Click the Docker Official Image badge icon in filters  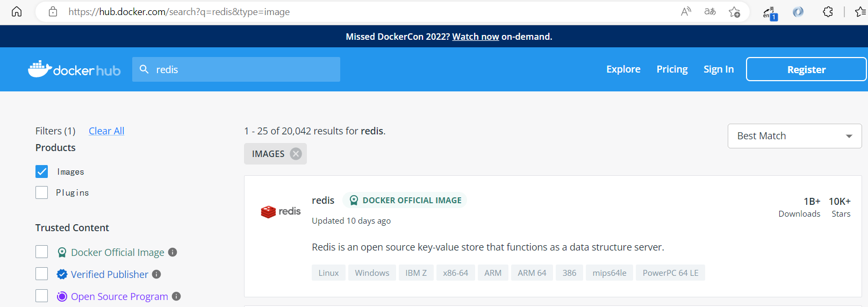pos(62,252)
